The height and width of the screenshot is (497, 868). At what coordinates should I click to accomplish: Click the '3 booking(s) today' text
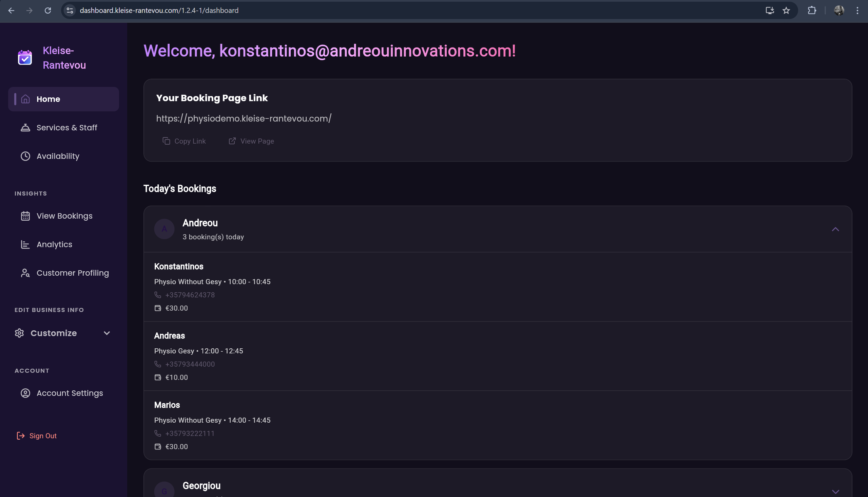click(x=213, y=237)
